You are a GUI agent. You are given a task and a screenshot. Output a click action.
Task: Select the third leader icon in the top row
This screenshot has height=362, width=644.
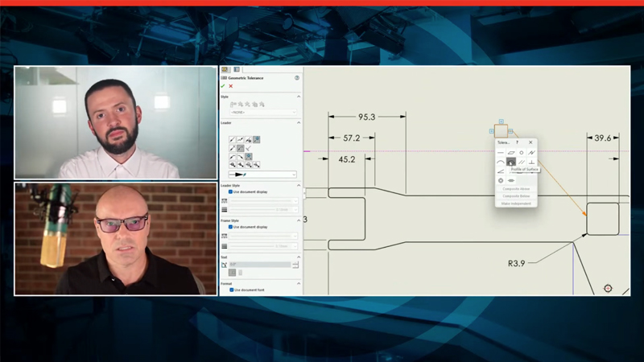(249, 139)
